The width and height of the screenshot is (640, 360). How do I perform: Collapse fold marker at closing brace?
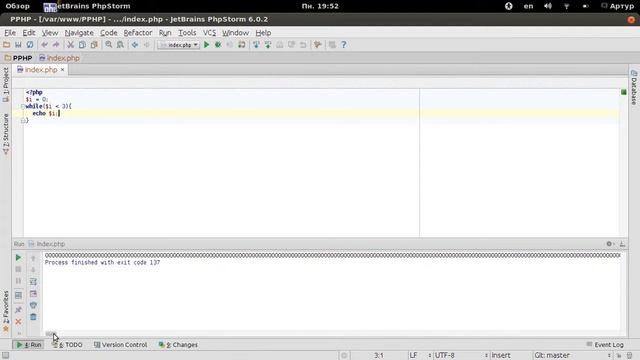(23, 120)
